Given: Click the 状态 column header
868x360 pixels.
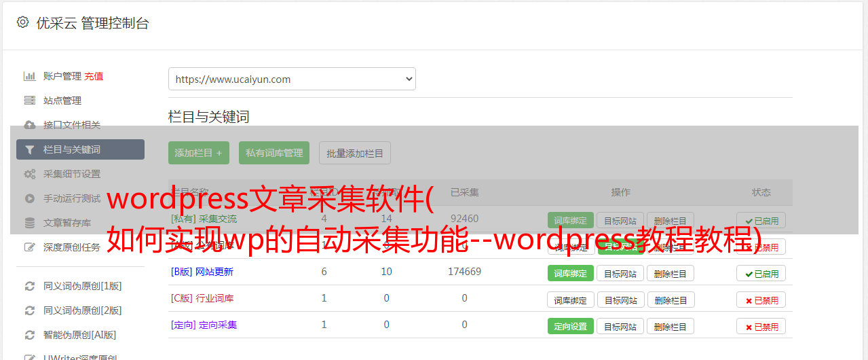Looking at the screenshot, I should [x=761, y=192].
